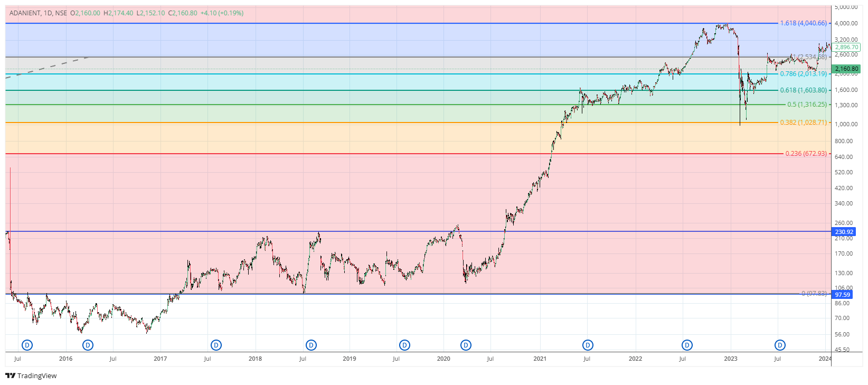Click the 1,600.00 price axis label
This screenshot has height=385, width=868.
click(846, 90)
